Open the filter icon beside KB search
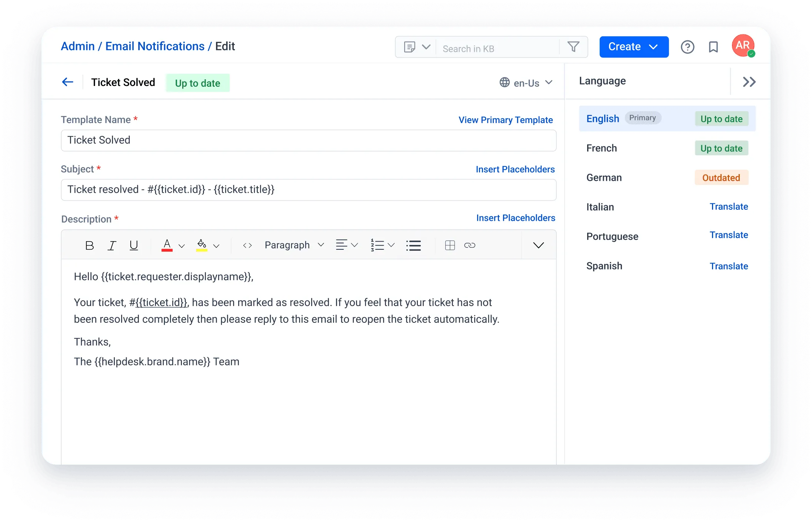This screenshot has height=521, width=812. pos(573,47)
